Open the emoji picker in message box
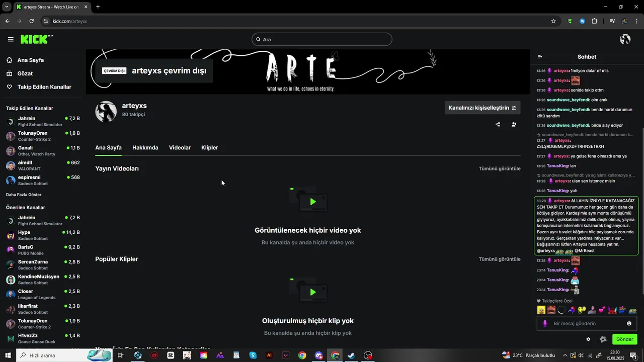The image size is (644, 362). coord(629,323)
